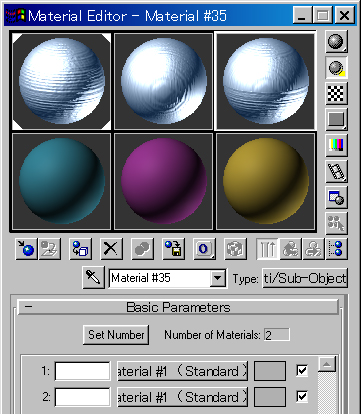361x414 pixels.
Task: Click the sub-material list scroll up arrow
Action: point(327,364)
